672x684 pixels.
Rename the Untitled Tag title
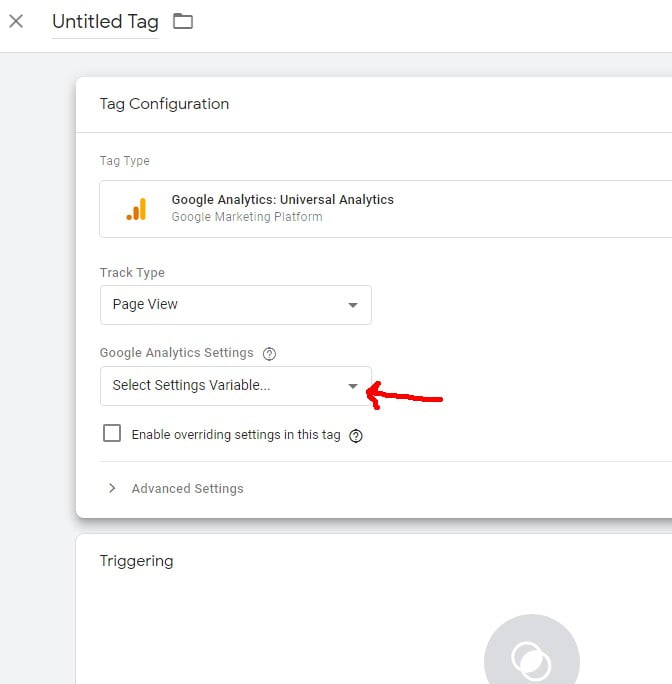105,21
